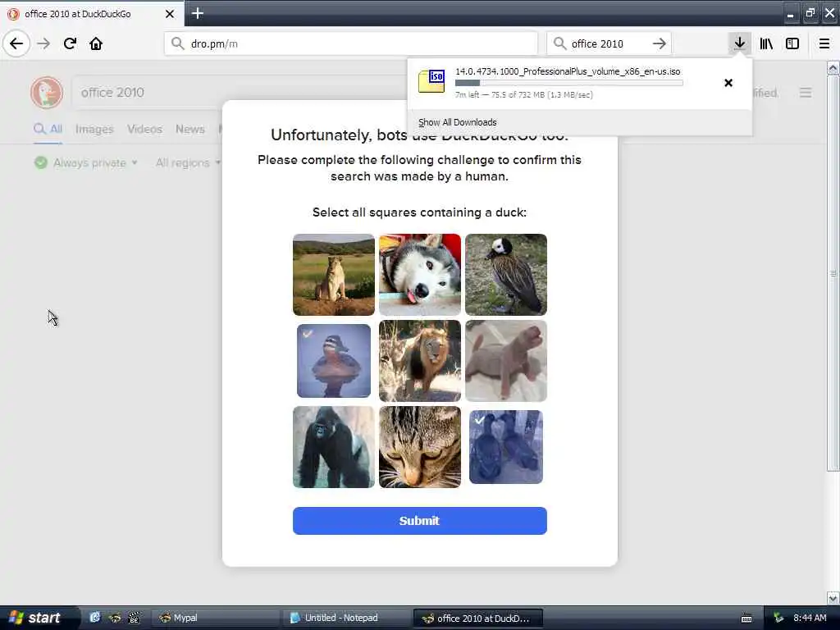Click the browser search box 'office 2010'

609,43
